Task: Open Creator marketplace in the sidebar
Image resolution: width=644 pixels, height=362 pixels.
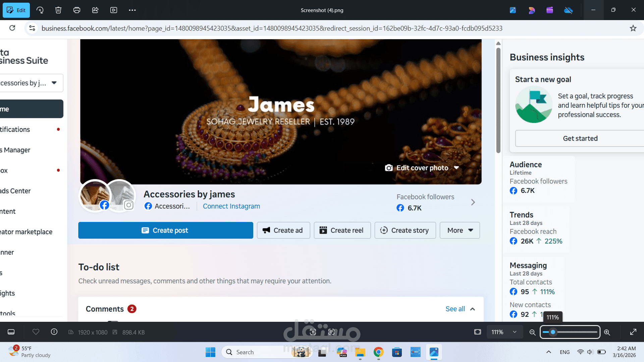Action: tap(32, 232)
